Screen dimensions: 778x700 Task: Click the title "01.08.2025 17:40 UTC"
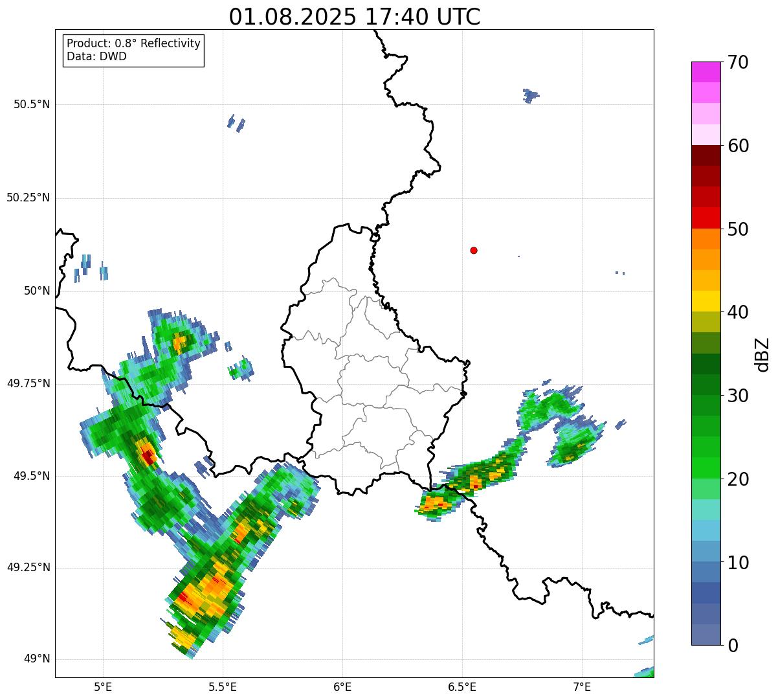point(355,17)
